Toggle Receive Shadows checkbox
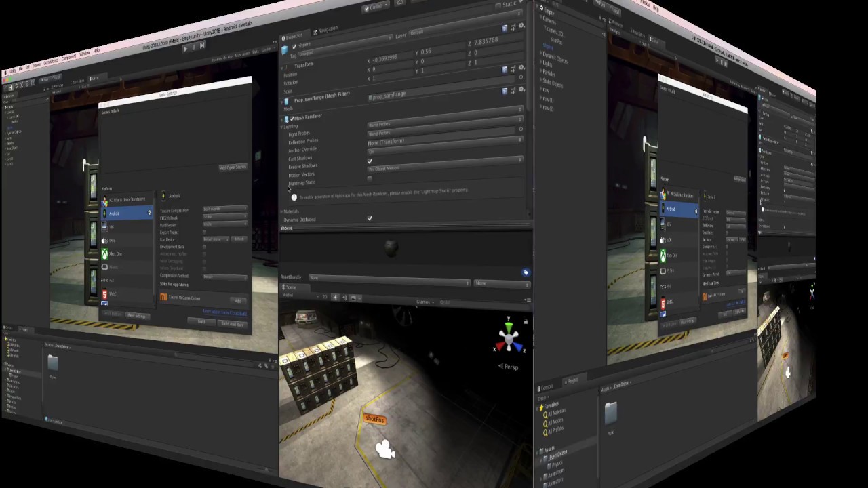Screen dimensions: 868x488 tap(370, 162)
